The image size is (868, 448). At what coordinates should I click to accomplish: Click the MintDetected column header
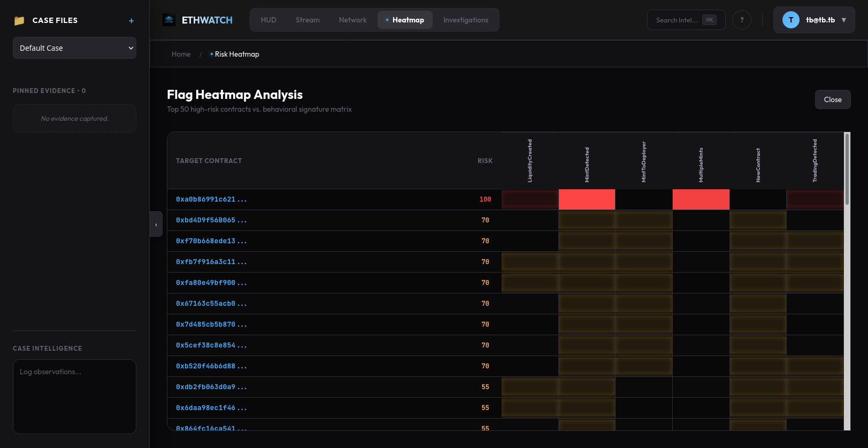[x=587, y=165]
